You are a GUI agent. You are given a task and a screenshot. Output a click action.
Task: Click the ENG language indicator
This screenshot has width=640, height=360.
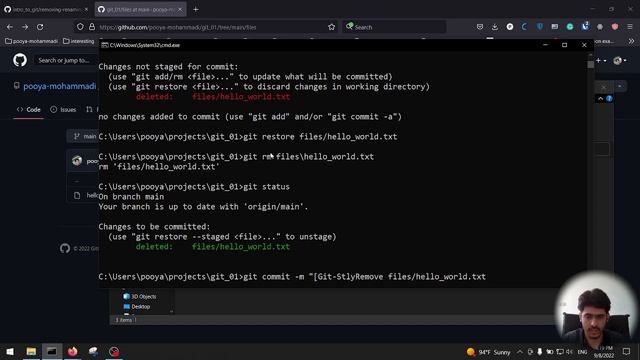(582, 352)
